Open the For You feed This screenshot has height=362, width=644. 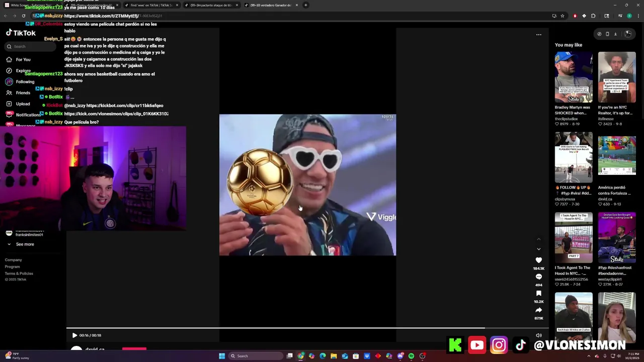click(18, 59)
